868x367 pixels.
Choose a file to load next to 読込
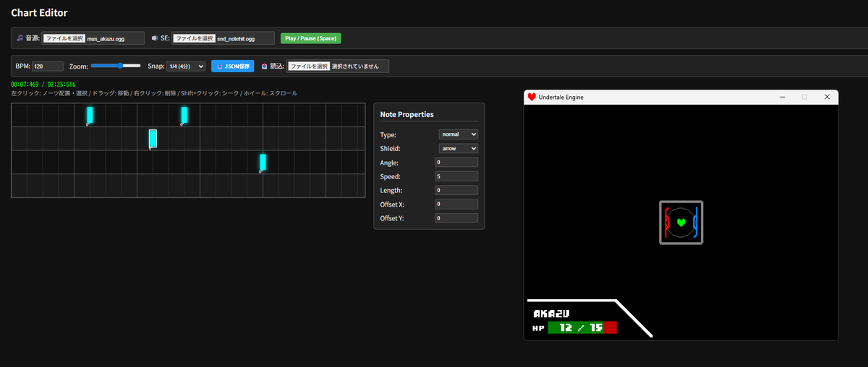[309, 66]
